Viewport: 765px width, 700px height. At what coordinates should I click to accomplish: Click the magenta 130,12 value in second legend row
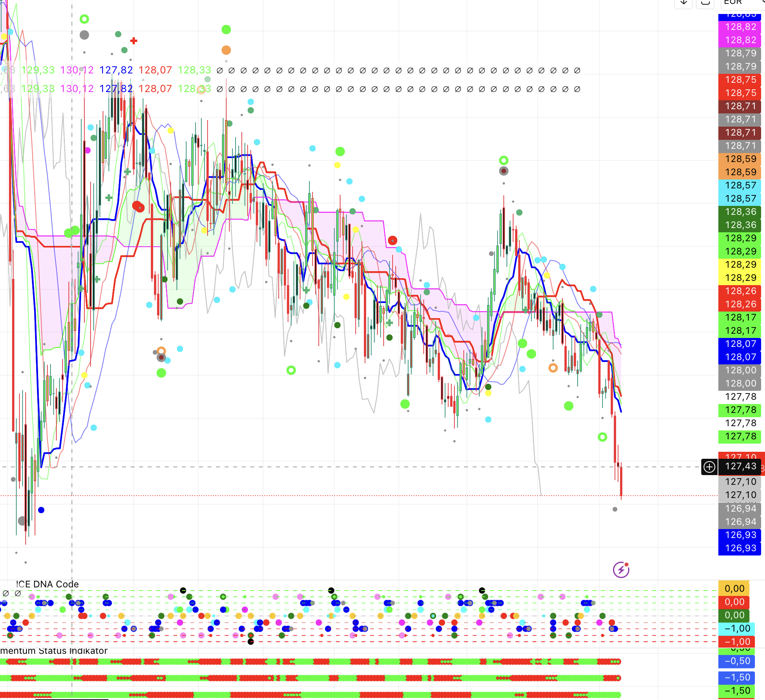click(77, 89)
